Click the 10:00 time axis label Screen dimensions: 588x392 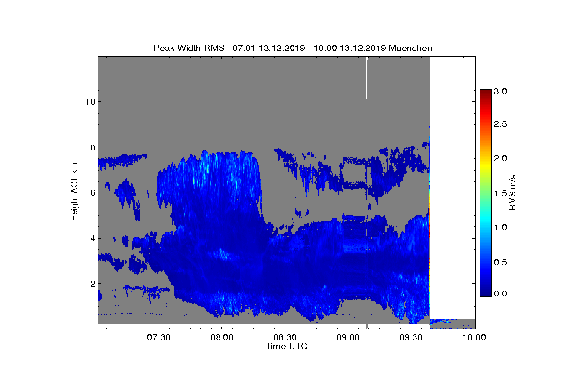[x=475, y=337]
